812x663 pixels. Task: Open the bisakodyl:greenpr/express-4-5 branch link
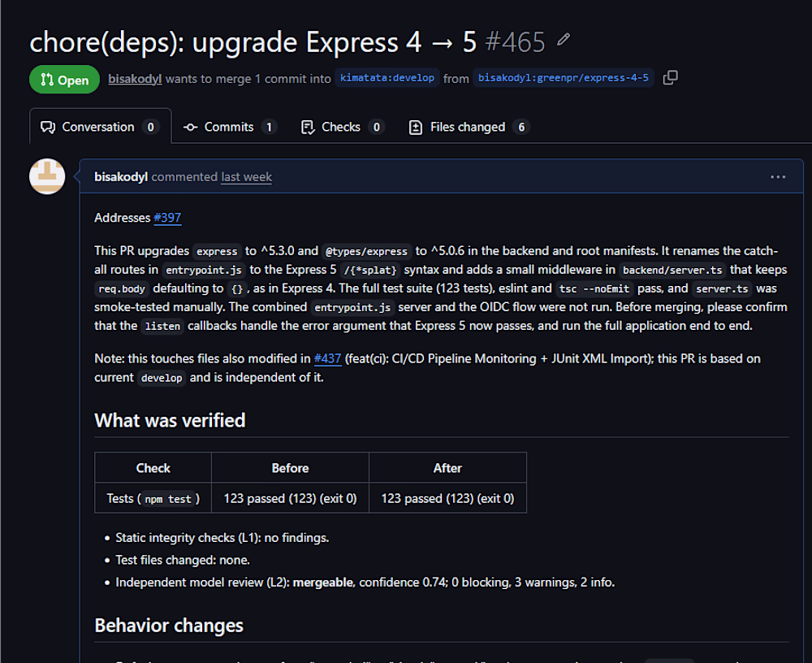pyautogui.click(x=563, y=78)
